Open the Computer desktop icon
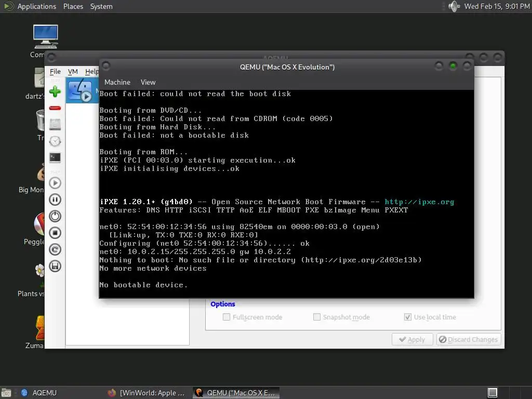Screen dimensions: 532x399 pyautogui.click(x=46, y=37)
